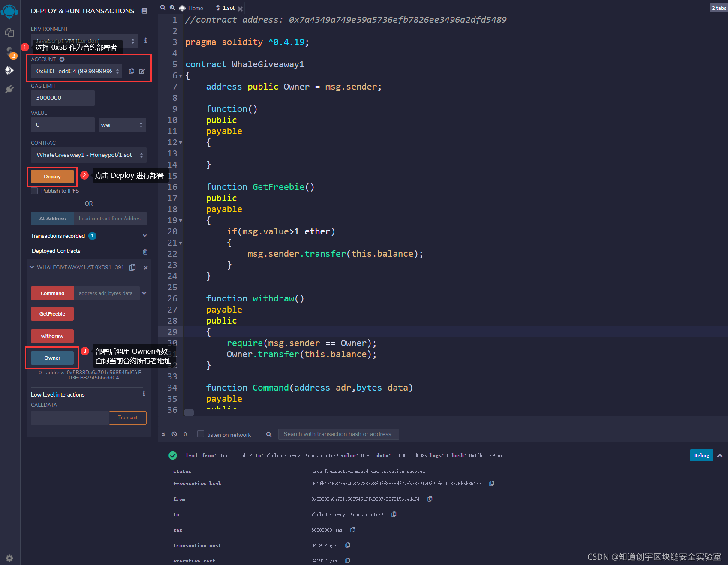Switch to the Home tab
Image resolution: width=728 pixels, height=565 pixels.
point(191,8)
